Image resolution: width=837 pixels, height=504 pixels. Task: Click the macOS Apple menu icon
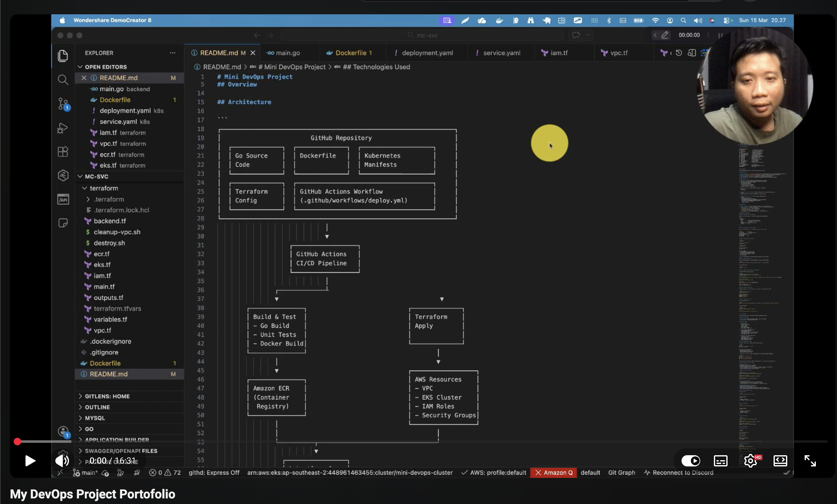point(62,21)
